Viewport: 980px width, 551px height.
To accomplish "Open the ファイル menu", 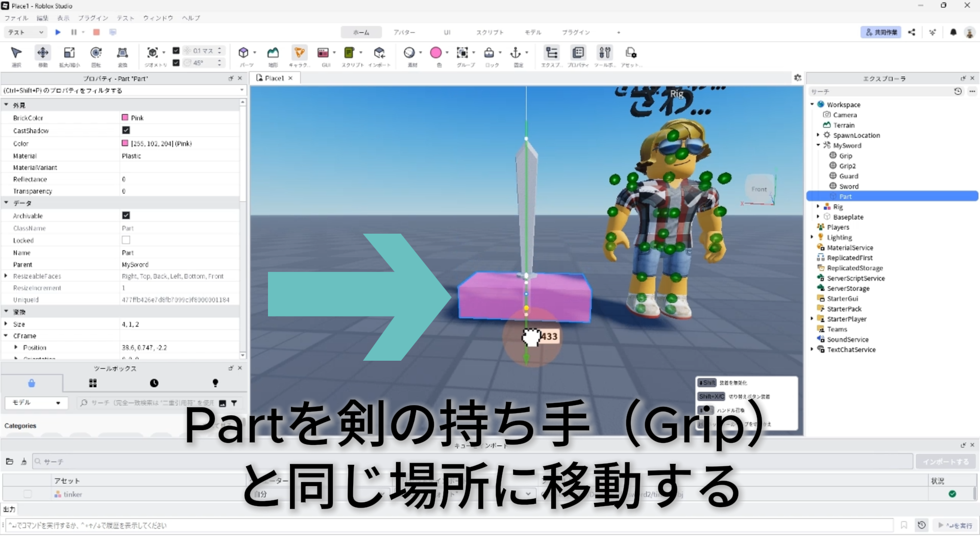I will (16, 18).
